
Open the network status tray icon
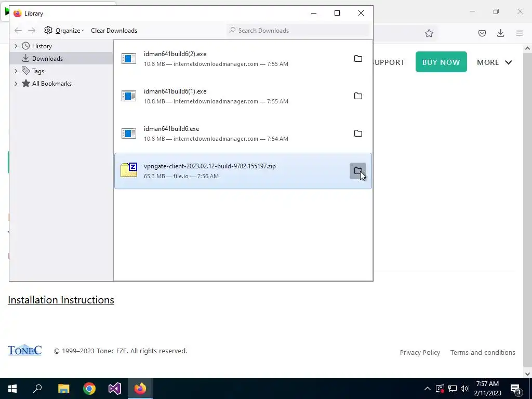(453, 389)
